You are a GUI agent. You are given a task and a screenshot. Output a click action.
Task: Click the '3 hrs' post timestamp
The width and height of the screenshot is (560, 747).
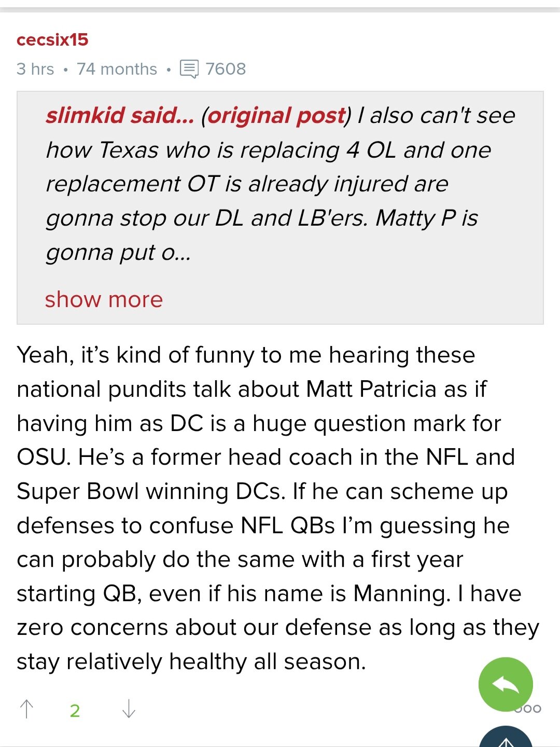point(35,69)
